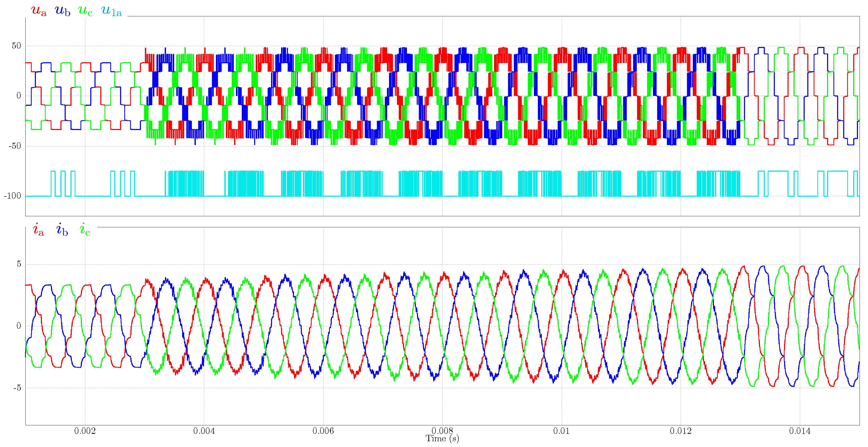Click the 0.014 time axis tick
This screenshot has width=868, height=447.
pyautogui.click(x=800, y=431)
